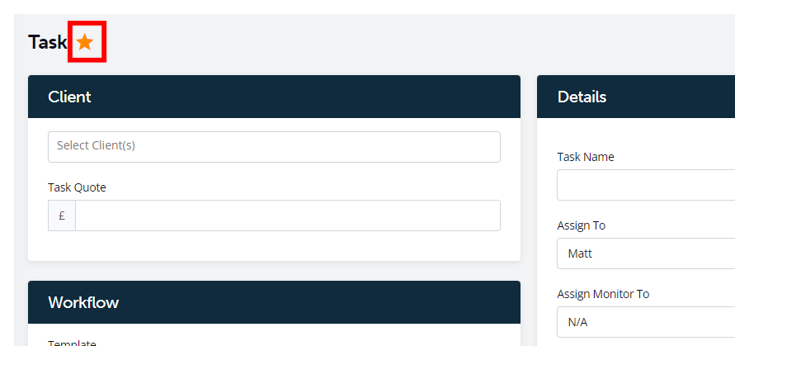Viewport: 797px width, 368px height.
Task: Click the orange favourite star beside Task
Action: click(85, 42)
